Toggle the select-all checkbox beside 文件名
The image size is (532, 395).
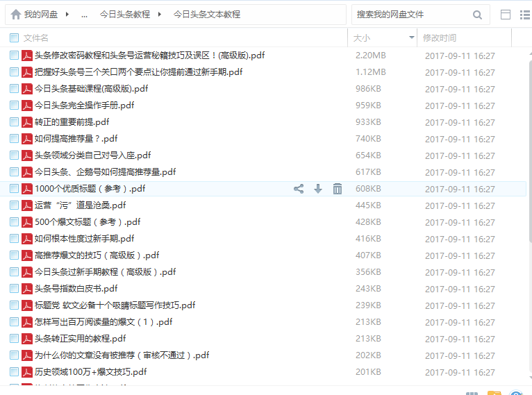pyautogui.click(x=15, y=37)
